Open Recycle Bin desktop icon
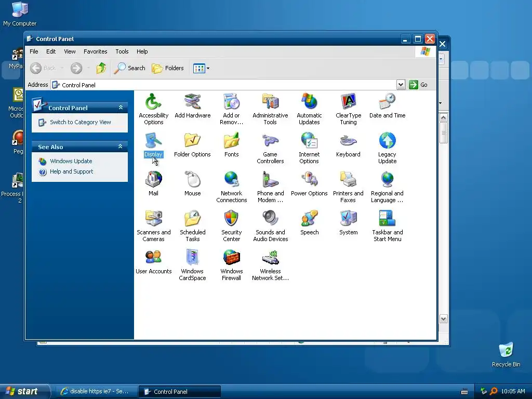 coord(506,354)
